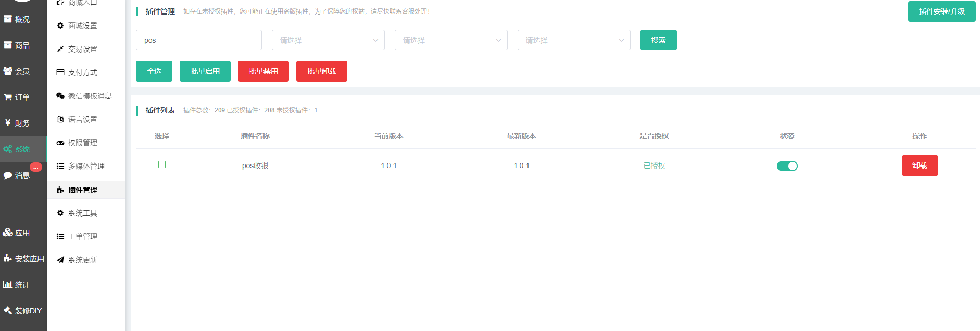Click the hammer icon for 装修DIY
The image size is (980, 331).
[8, 310]
